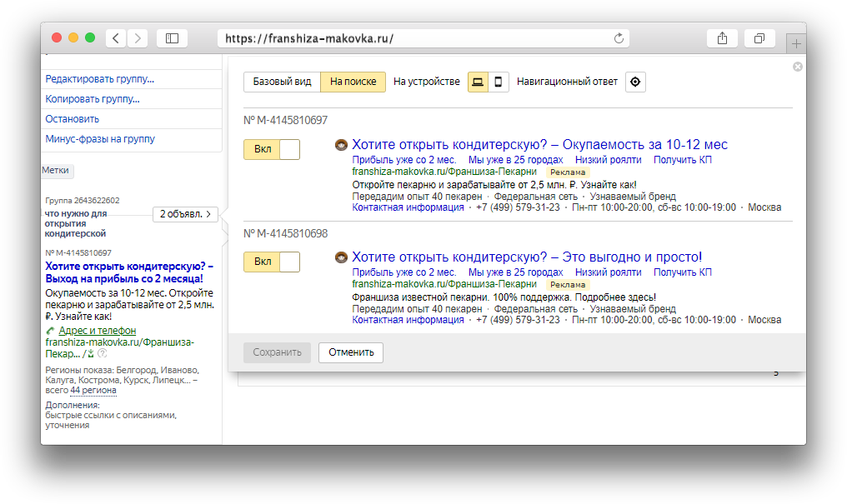The image size is (847, 504).
Task: Switch to Базовый вид tab
Action: pos(282,82)
